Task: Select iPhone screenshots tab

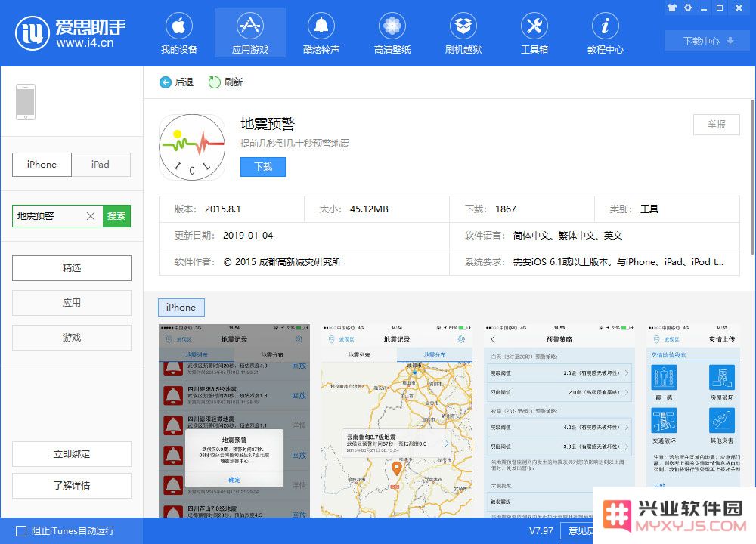Action: click(181, 308)
